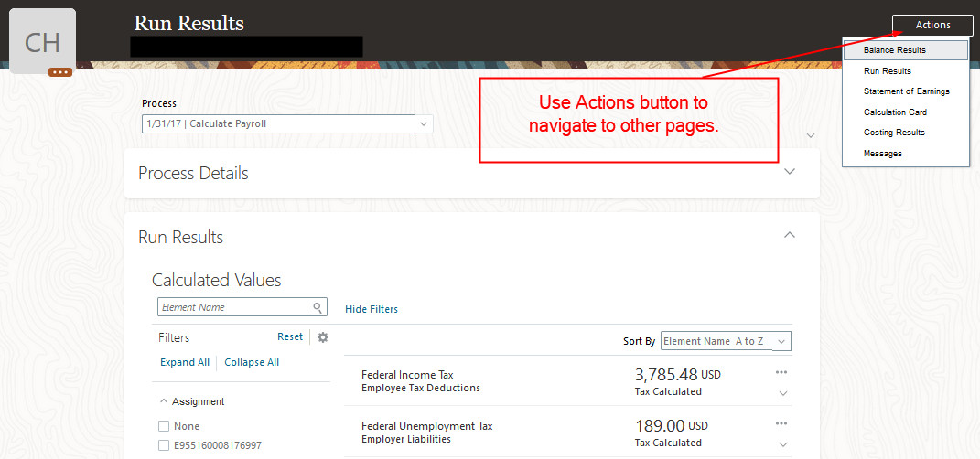Open the Sort By dropdown

point(781,341)
